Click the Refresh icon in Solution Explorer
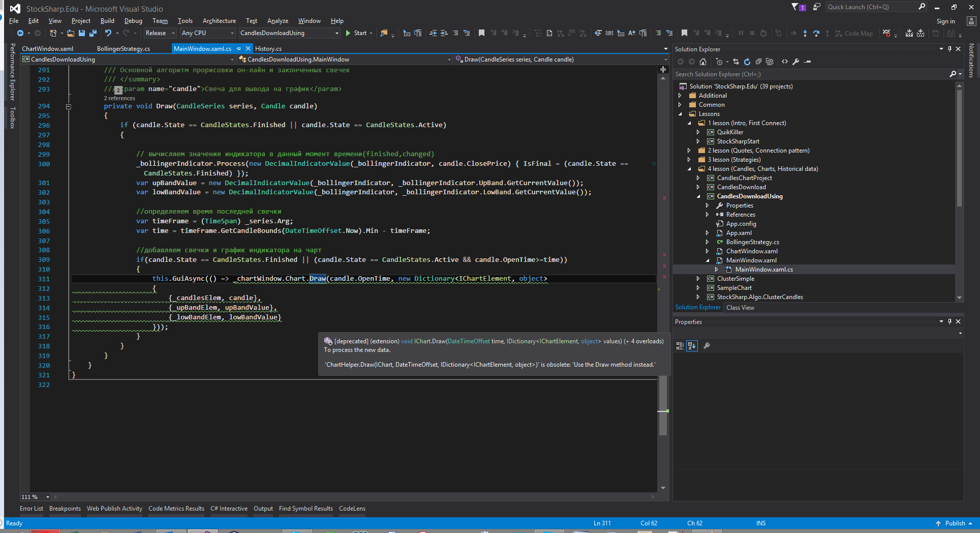Viewport: 980px width, 533px height. point(747,62)
